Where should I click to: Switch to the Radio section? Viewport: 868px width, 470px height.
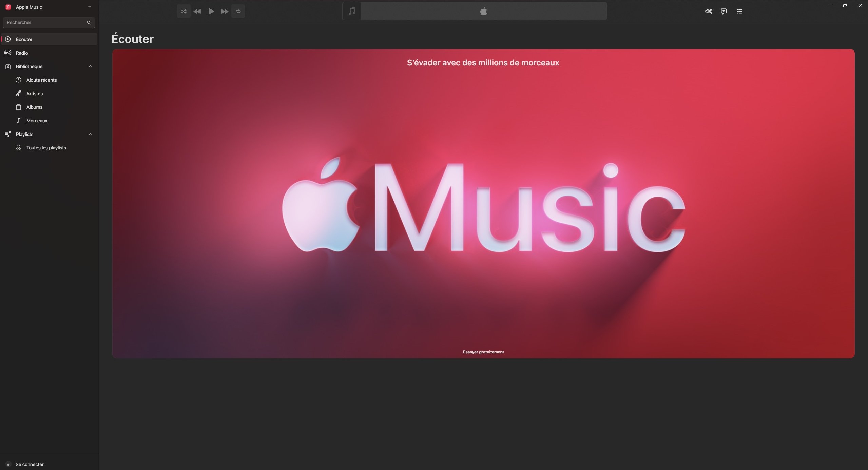(x=22, y=53)
